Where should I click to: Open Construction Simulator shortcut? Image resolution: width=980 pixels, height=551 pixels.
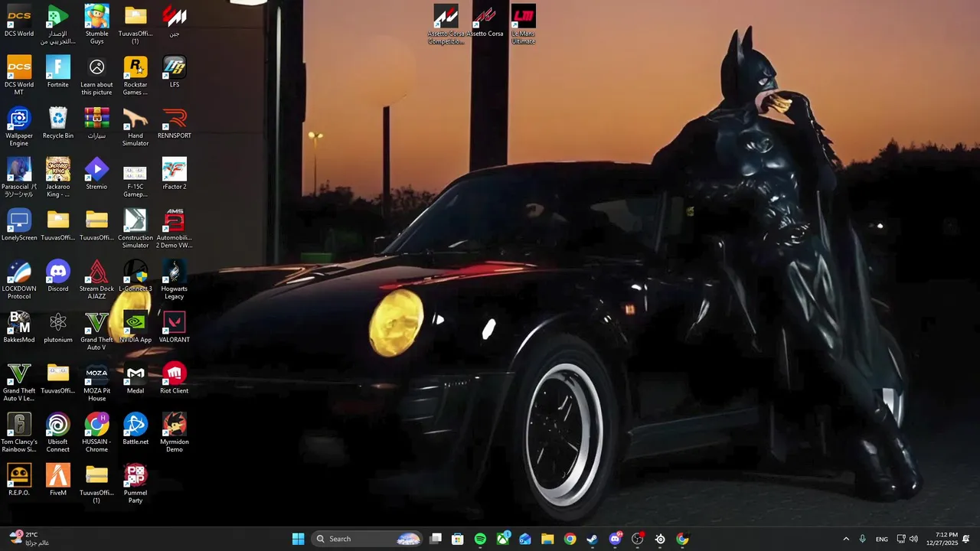click(136, 228)
